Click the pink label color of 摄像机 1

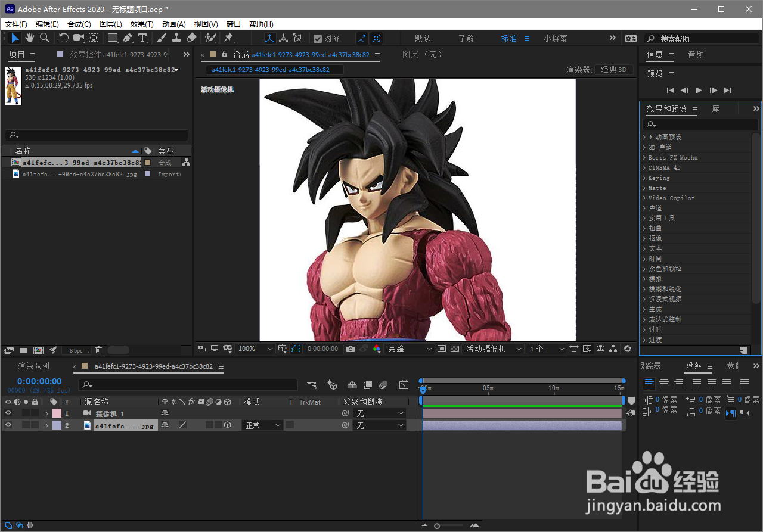(x=57, y=413)
